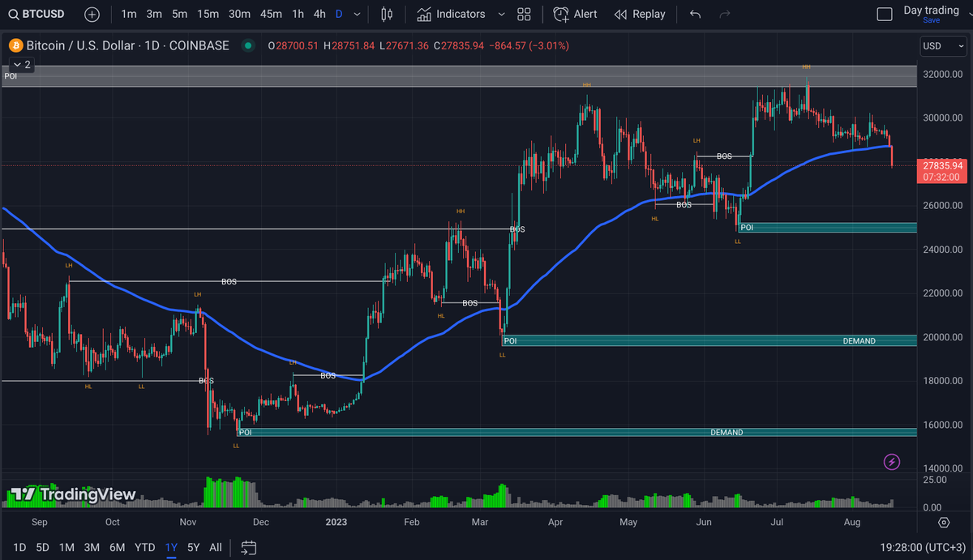This screenshot has height=560, width=973.
Task: Set range to 5Y
Action: pos(193,547)
